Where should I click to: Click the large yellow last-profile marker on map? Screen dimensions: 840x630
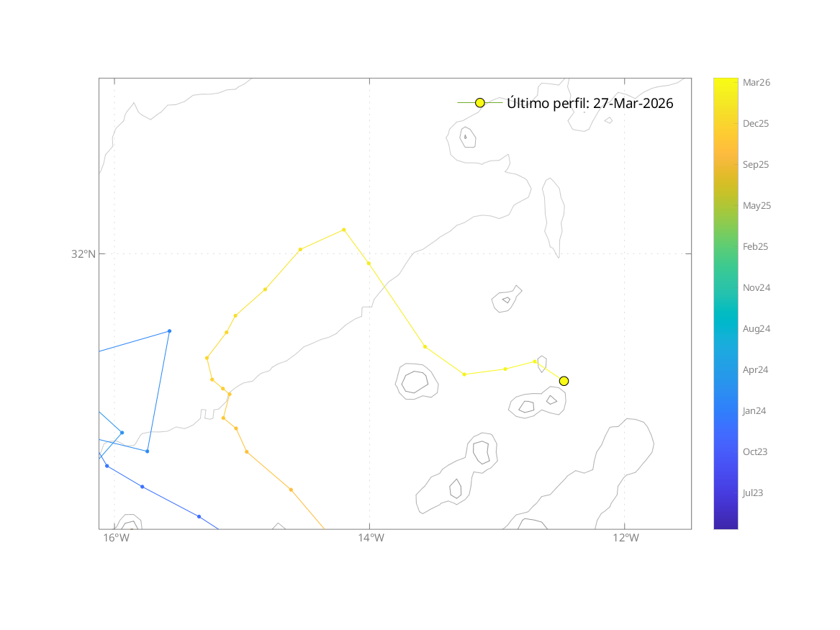click(564, 381)
